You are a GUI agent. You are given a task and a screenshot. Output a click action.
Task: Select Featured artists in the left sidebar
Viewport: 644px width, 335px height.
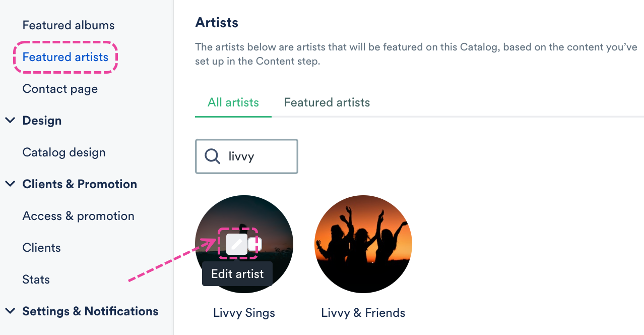pos(66,57)
